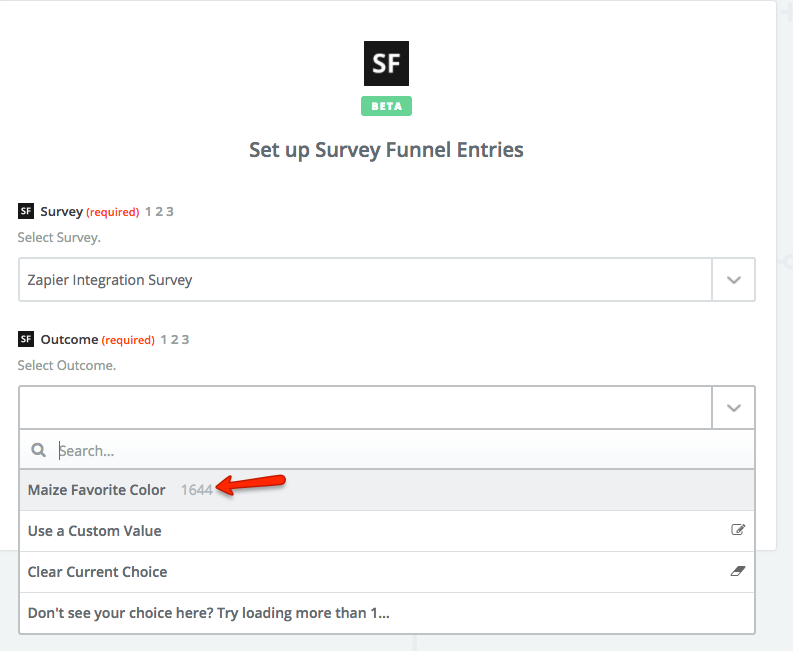This screenshot has width=793, height=651.
Task: Click the 123 indicator next to Outcome
Action: (174, 339)
